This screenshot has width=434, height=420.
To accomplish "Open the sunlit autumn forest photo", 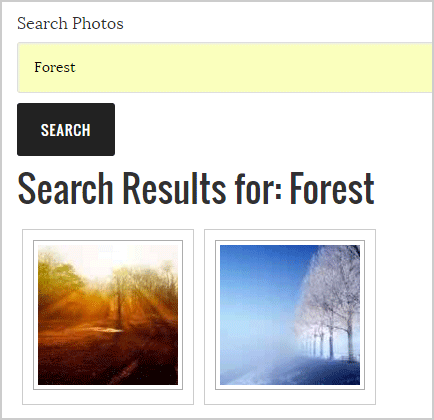I will coord(108,315).
